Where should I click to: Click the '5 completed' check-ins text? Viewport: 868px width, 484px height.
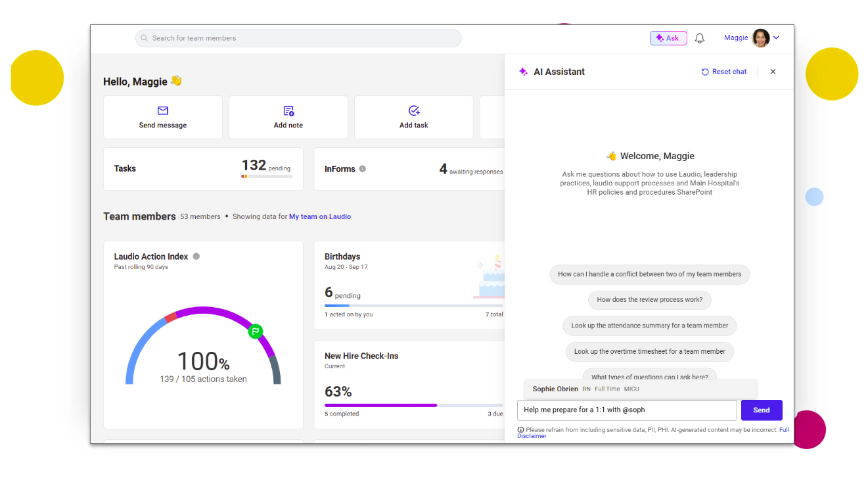pos(342,414)
